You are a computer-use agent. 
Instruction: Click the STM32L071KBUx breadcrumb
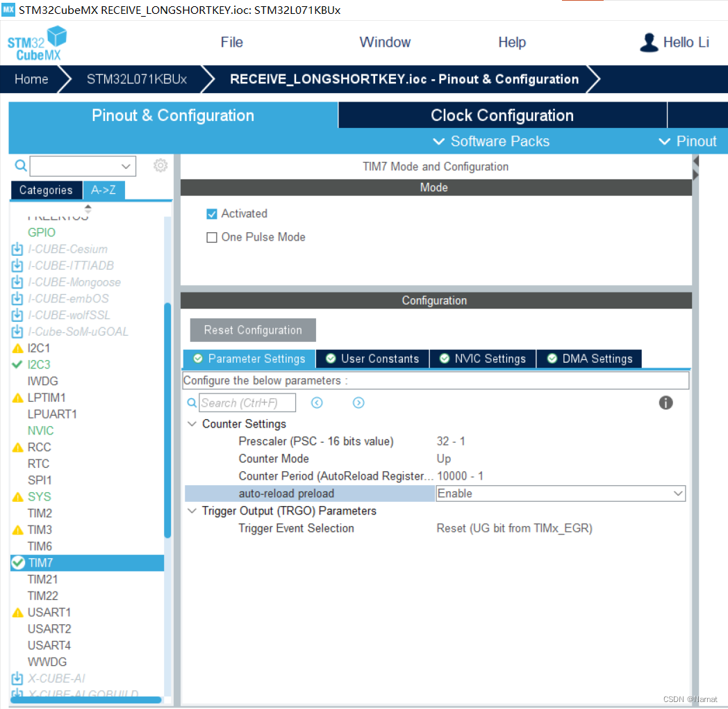click(x=136, y=79)
